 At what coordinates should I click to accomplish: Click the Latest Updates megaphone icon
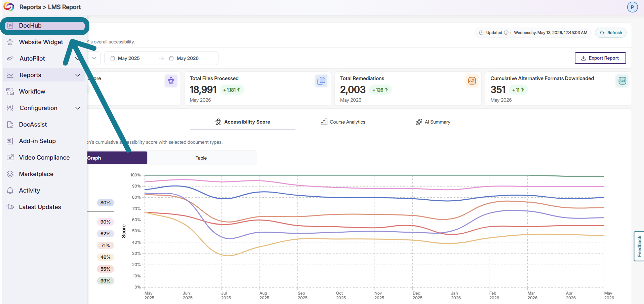tap(10, 207)
